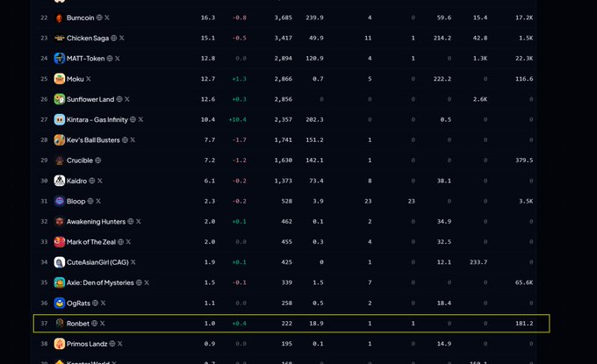Open the Primos Landz project link

coord(87,344)
